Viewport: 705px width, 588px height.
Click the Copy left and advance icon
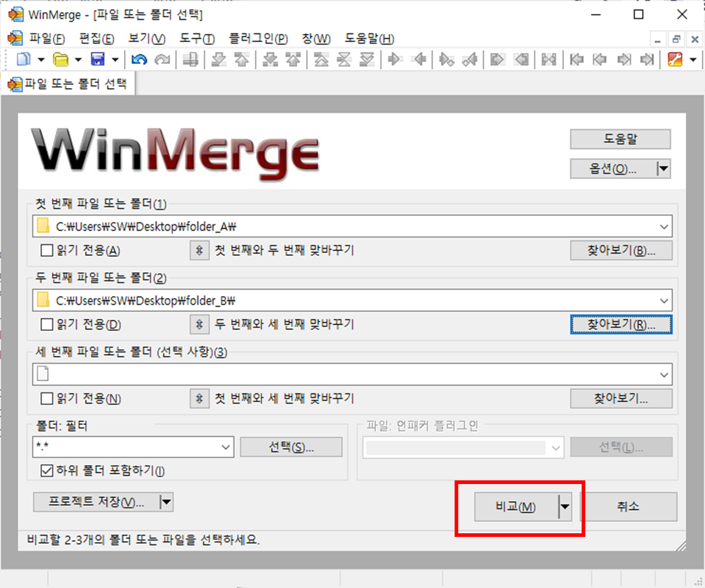tap(470, 60)
